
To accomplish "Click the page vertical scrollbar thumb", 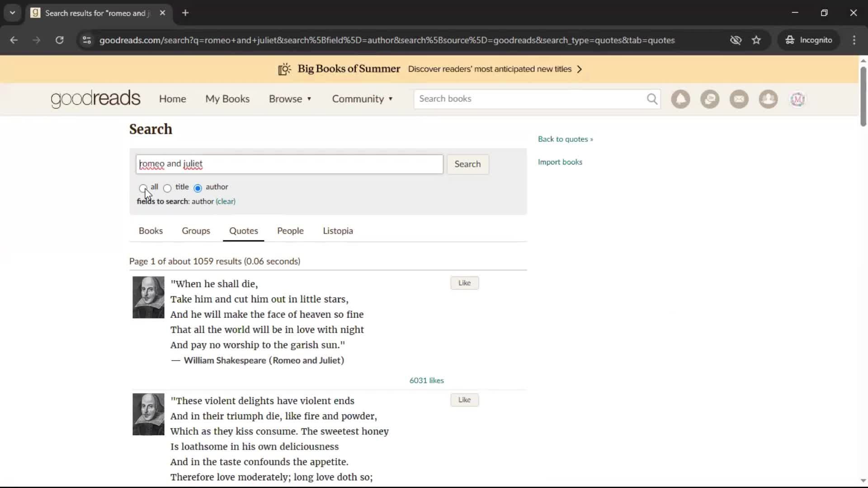I will [863, 96].
